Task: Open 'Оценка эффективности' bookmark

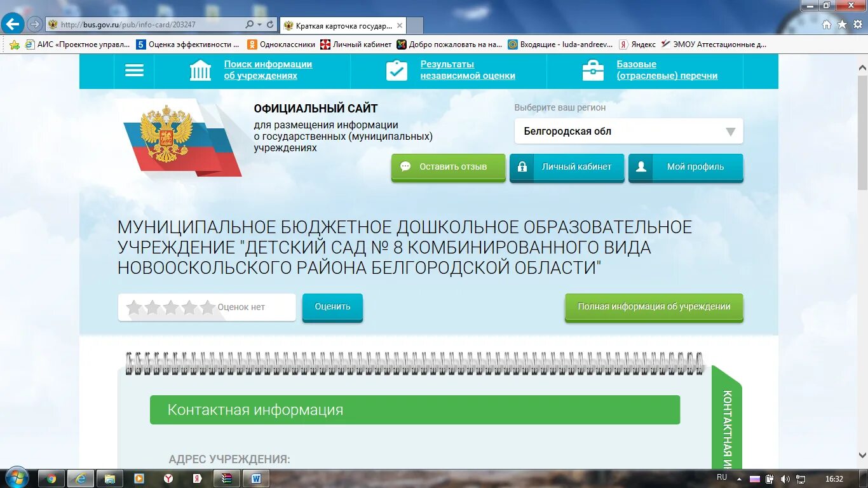Action: 188,44
